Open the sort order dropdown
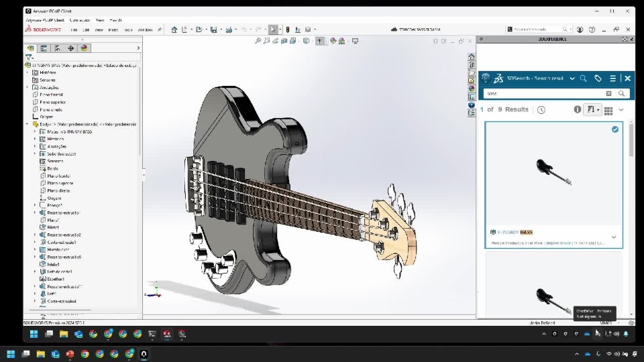 click(x=592, y=110)
